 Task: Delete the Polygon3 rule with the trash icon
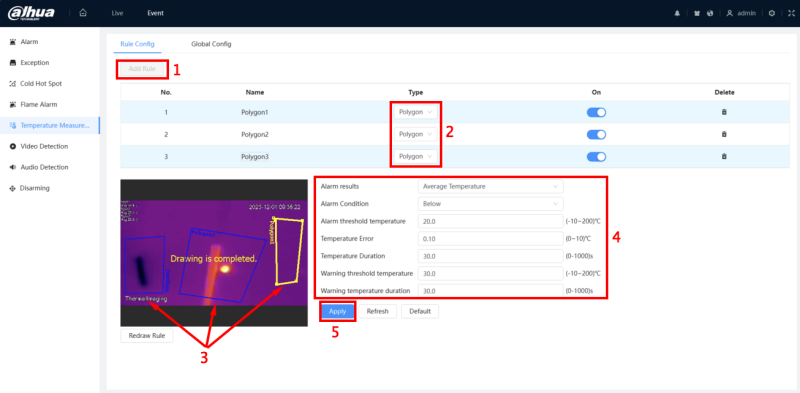724,157
